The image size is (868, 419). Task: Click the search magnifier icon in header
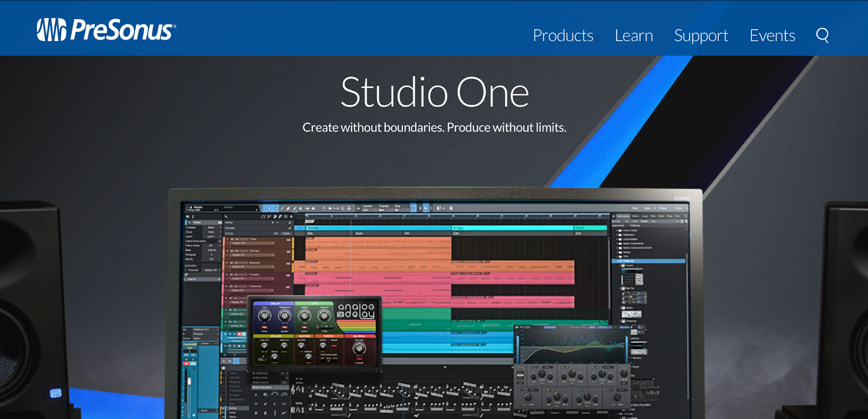[822, 35]
